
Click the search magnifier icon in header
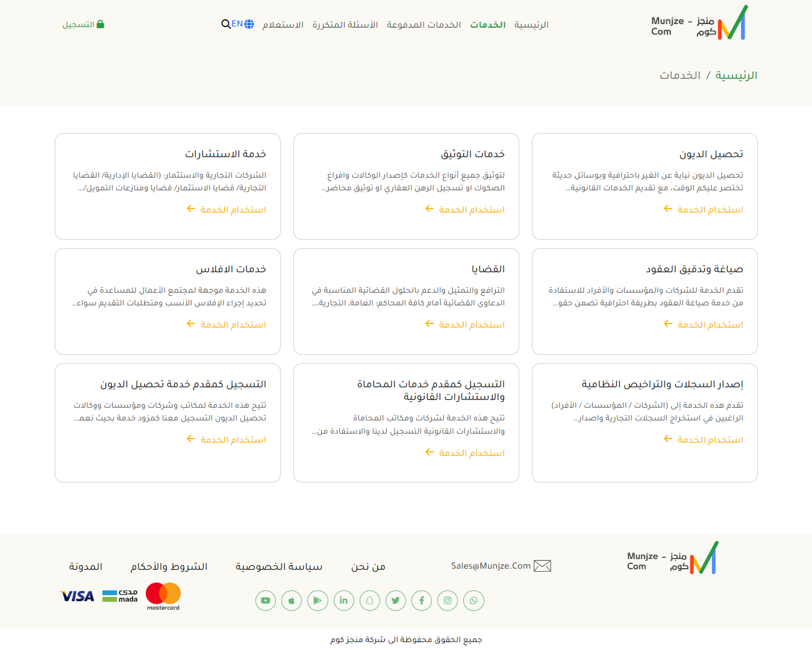click(x=226, y=24)
